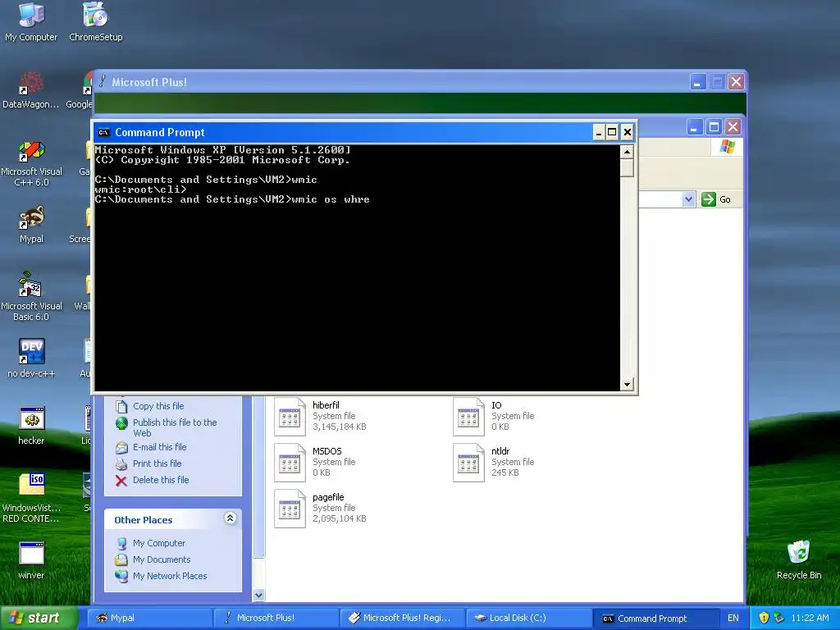
Task: Click the Command Prompt scrollbar down arrow
Action: (627, 384)
